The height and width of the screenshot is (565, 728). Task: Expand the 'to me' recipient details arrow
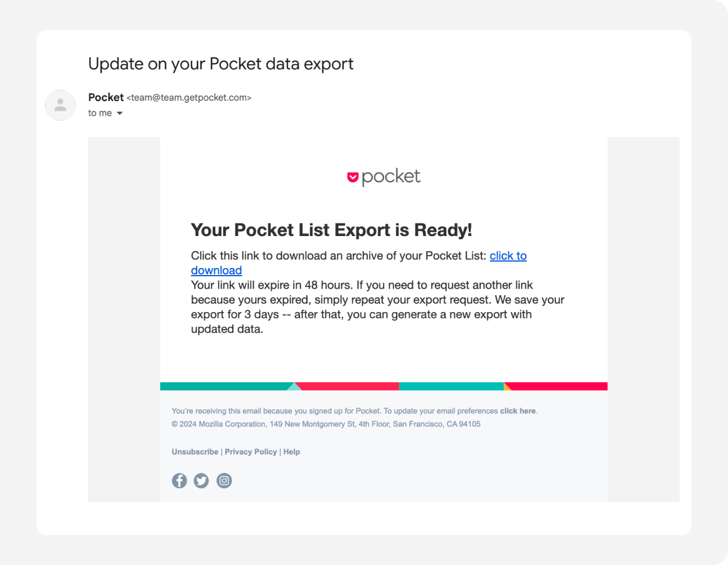[x=120, y=113]
